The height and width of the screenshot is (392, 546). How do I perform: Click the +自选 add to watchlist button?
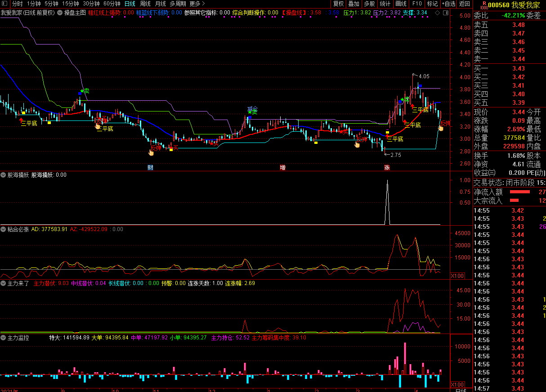click(x=448, y=4)
